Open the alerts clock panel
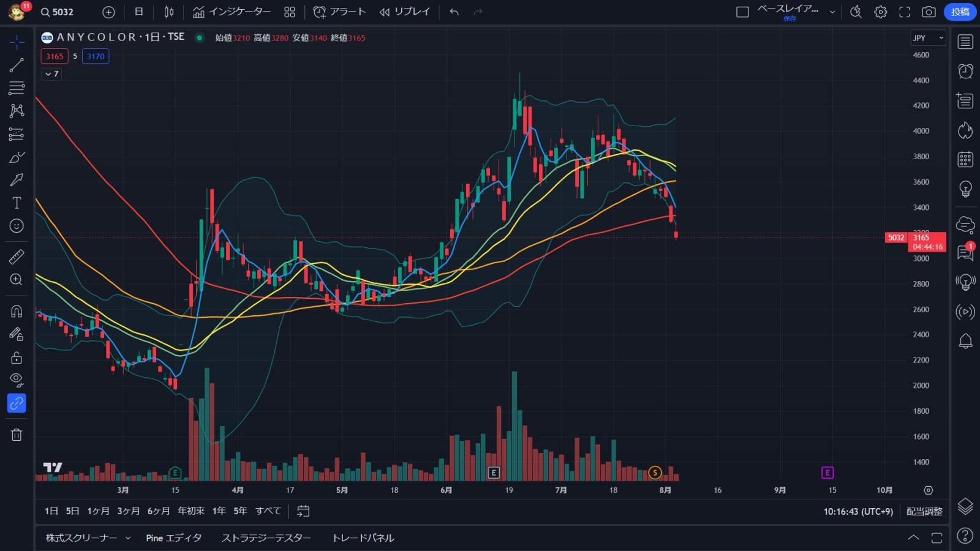The height and width of the screenshot is (551, 980). (965, 71)
